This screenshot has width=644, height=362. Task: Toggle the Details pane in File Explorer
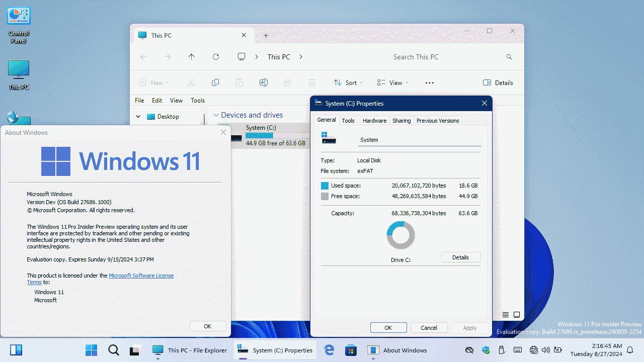498,82
